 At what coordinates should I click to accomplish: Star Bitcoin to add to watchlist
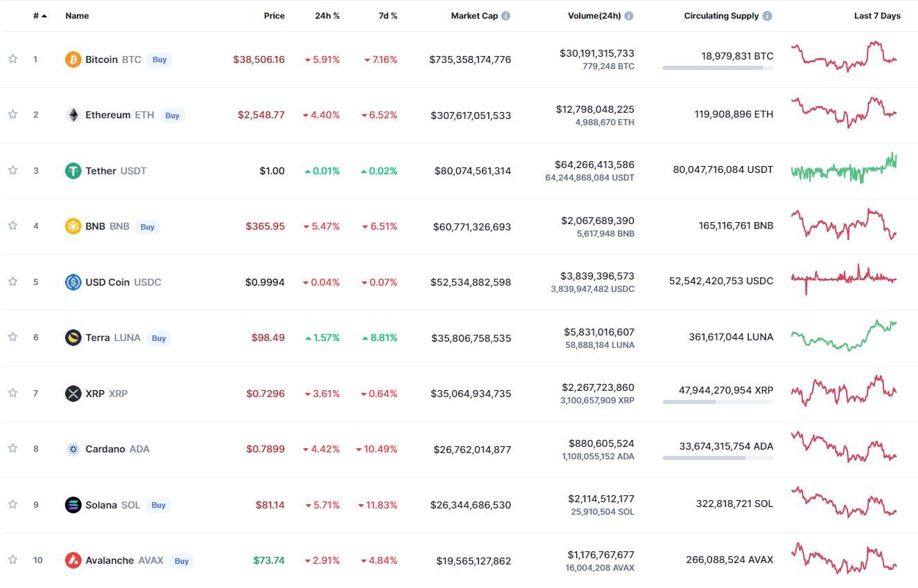point(12,59)
